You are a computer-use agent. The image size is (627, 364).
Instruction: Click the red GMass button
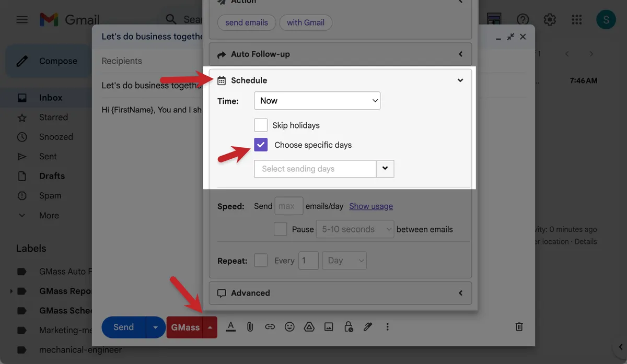point(185,327)
